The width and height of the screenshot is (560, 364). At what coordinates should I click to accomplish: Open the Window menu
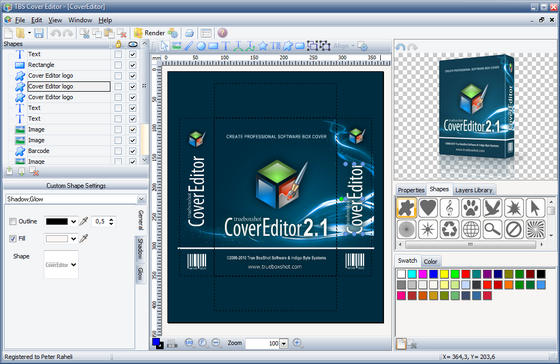pos(80,20)
